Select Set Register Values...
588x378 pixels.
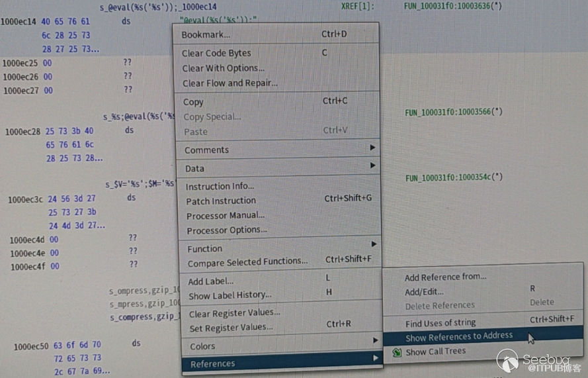[231, 328]
